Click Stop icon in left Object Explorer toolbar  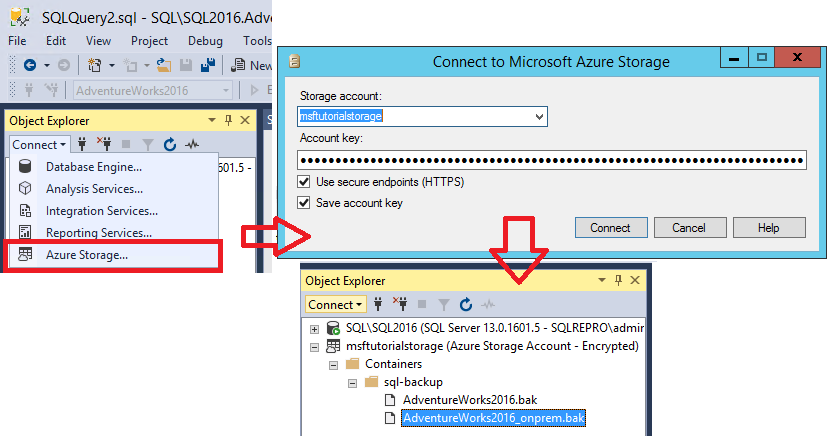126,144
